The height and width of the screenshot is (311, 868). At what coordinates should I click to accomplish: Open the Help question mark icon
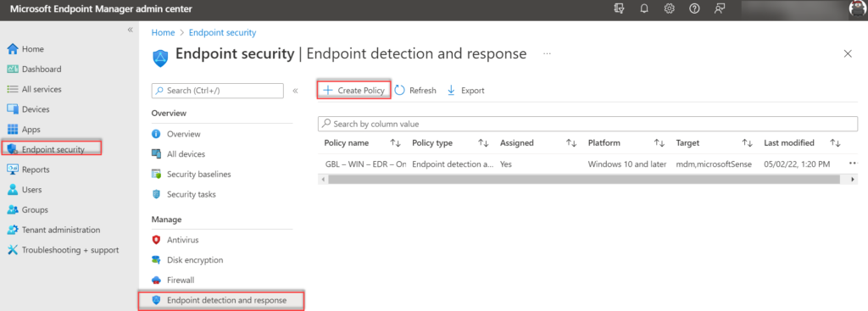coord(695,8)
